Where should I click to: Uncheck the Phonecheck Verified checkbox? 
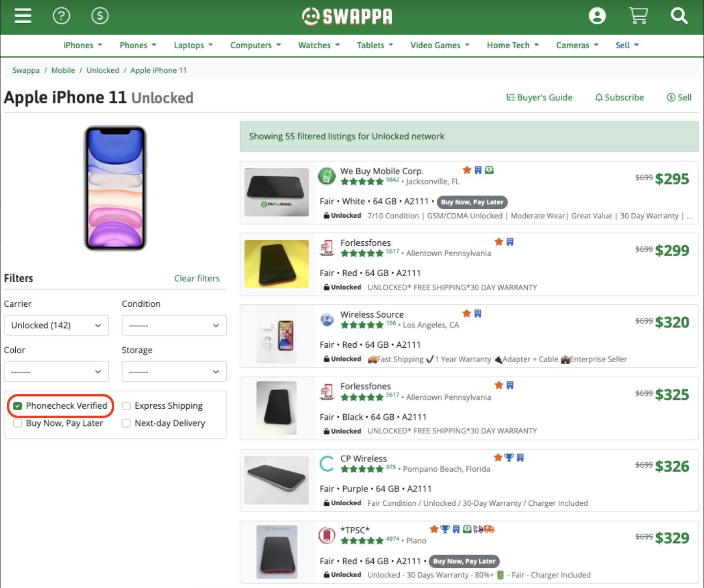pos(18,406)
